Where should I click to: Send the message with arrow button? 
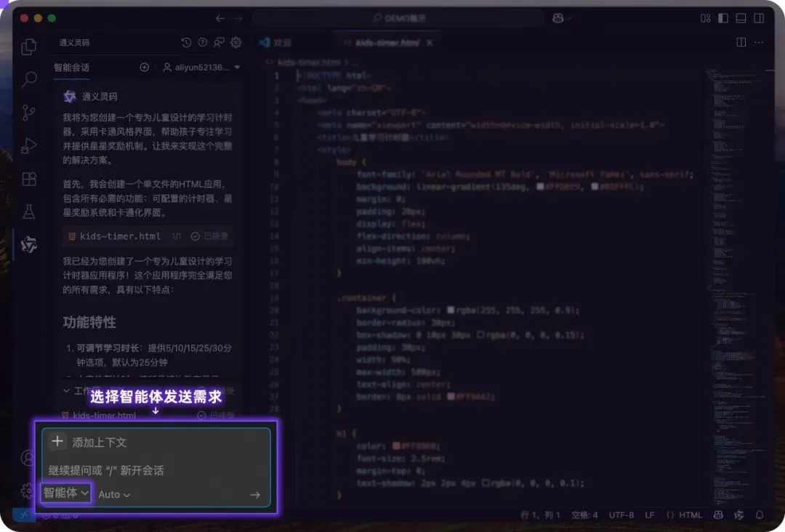[255, 494]
